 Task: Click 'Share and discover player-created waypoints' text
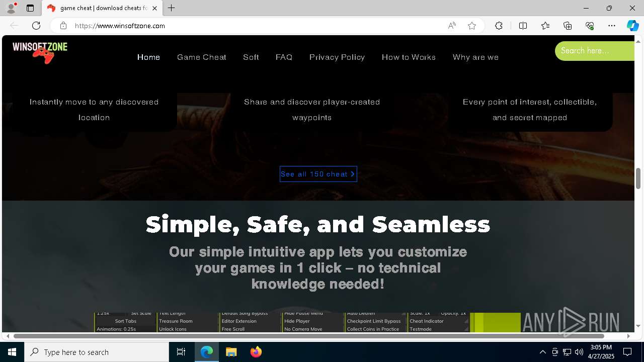click(312, 110)
